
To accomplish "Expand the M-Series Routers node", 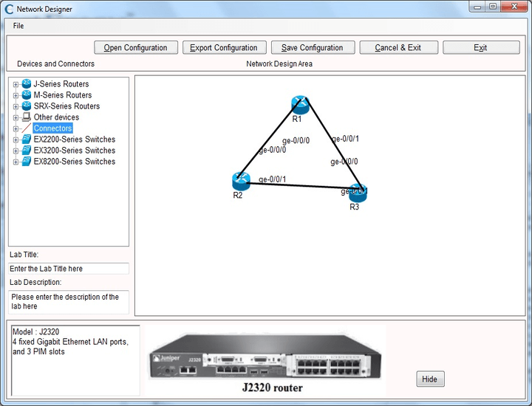I will coord(16,95).
